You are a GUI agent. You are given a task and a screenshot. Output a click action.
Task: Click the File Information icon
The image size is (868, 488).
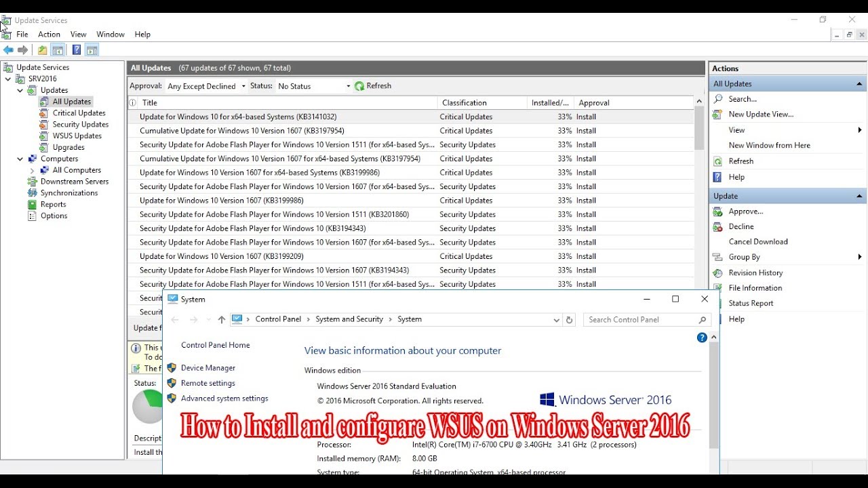(x=718, y=288)
